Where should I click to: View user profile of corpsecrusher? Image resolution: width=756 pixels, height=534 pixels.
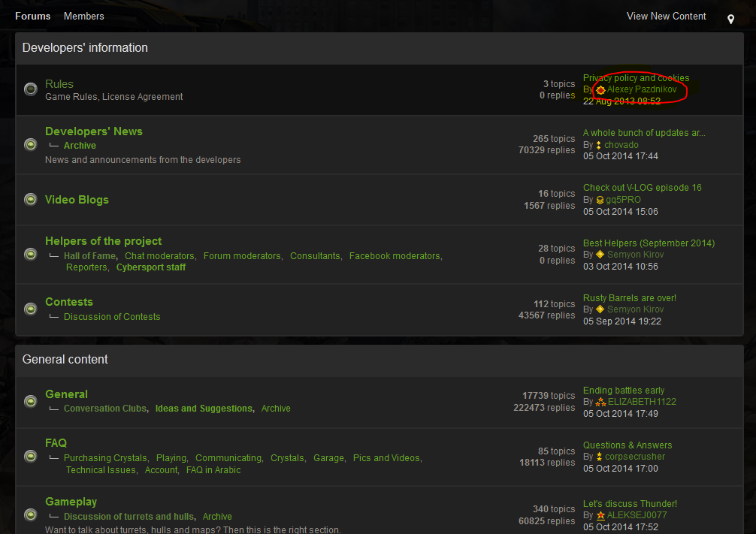pos(636,457)
